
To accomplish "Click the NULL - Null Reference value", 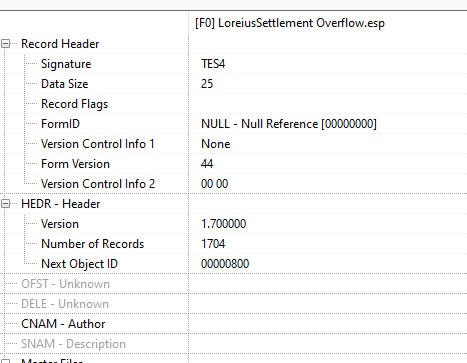I will (x=289, y=124).
